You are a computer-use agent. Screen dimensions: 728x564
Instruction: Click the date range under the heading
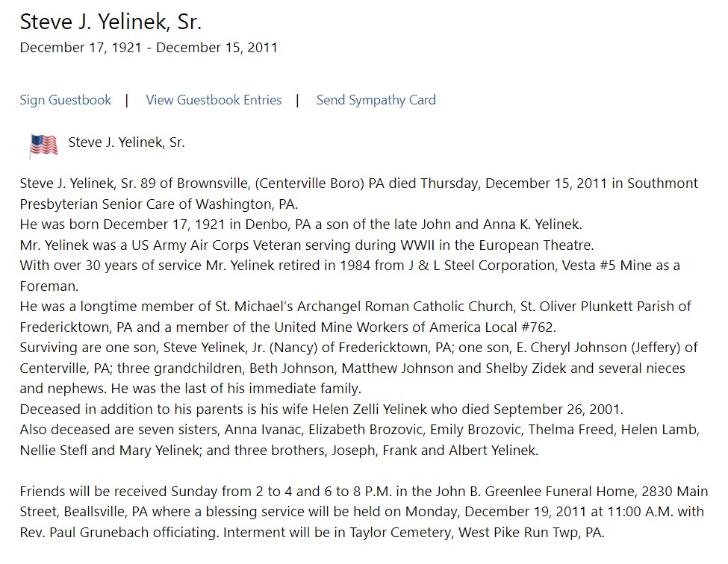149,48
